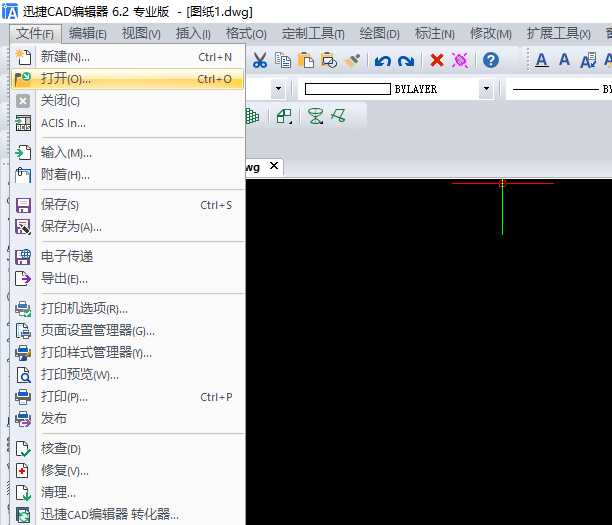Viewport: 612px width, 525px height.
Task: Open 页面设置管理器(G)... page setup manager
Action: (x=128, y=331)
